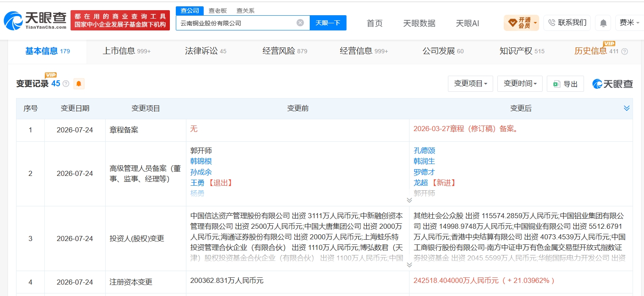Click the phone icon of 联系我们
The image size is (644, 296).
pyautogui.click(x=551, y=23)
